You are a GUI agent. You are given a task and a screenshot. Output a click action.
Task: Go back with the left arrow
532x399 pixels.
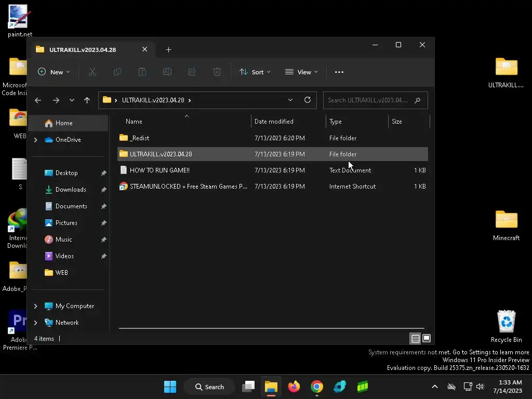click(x=38, y=100)
